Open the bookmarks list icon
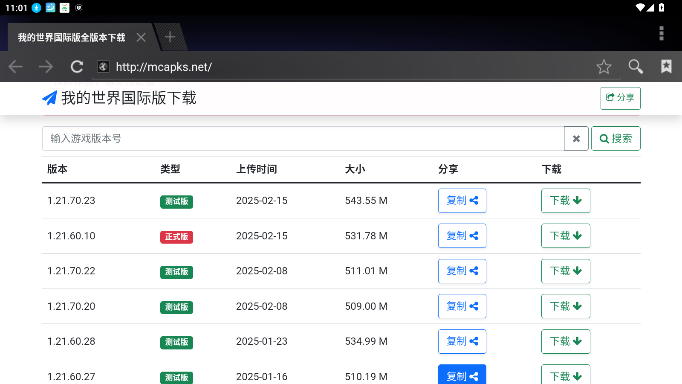This screenshot has height=384, width=682. point(666,67)
